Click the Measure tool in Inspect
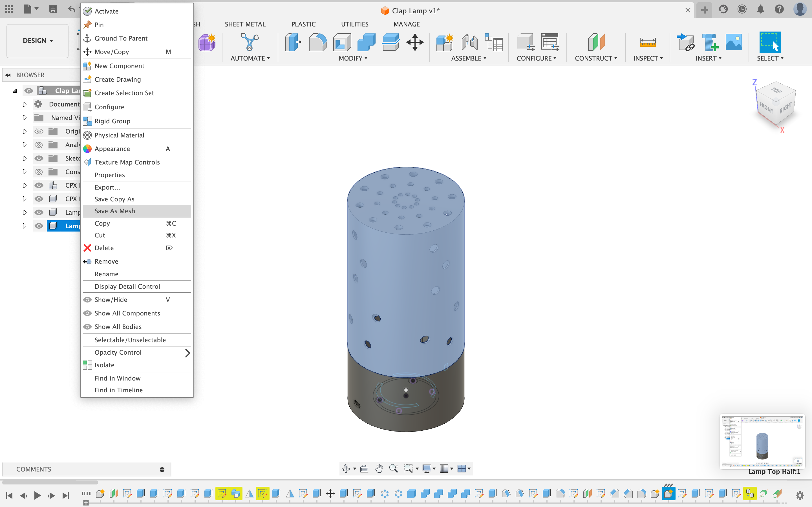The width and height of the screenshot is (812, 507). click(x=647, y=43)
